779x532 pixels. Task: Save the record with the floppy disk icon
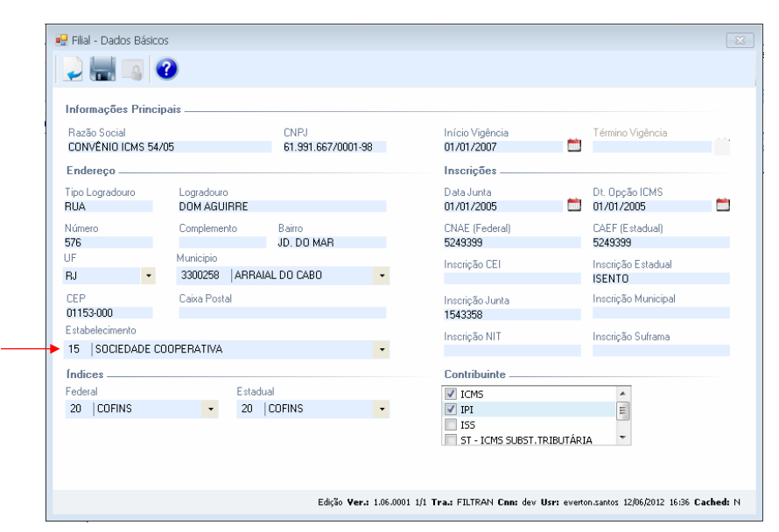pyautogui.click(x=102, y=70)
